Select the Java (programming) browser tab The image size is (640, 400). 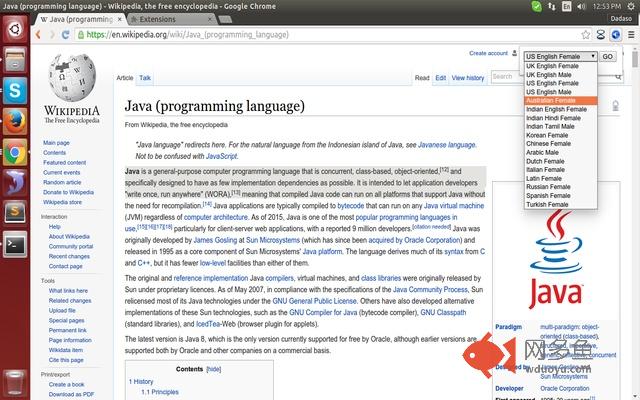(80, 19)
